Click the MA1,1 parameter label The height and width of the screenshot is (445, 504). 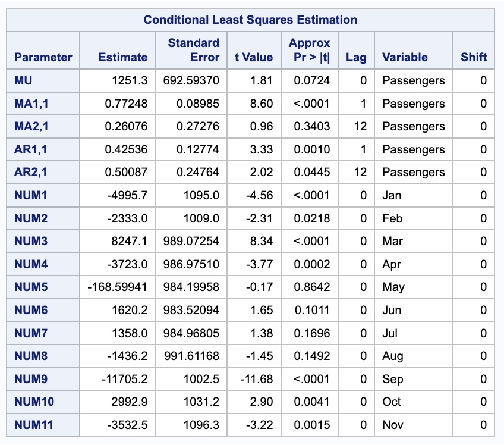(x=31, y=104)
